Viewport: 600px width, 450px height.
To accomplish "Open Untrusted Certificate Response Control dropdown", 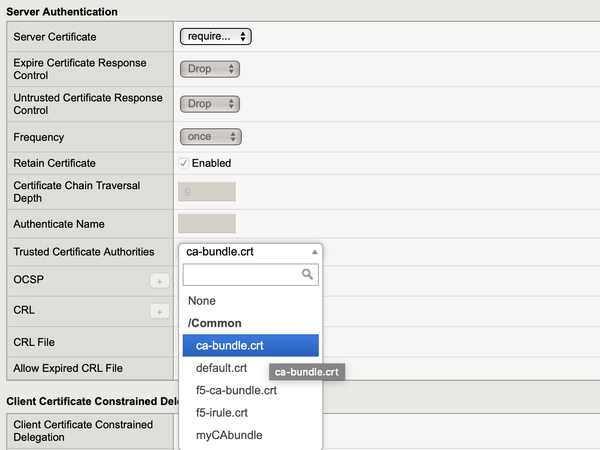I will point(210,104).
